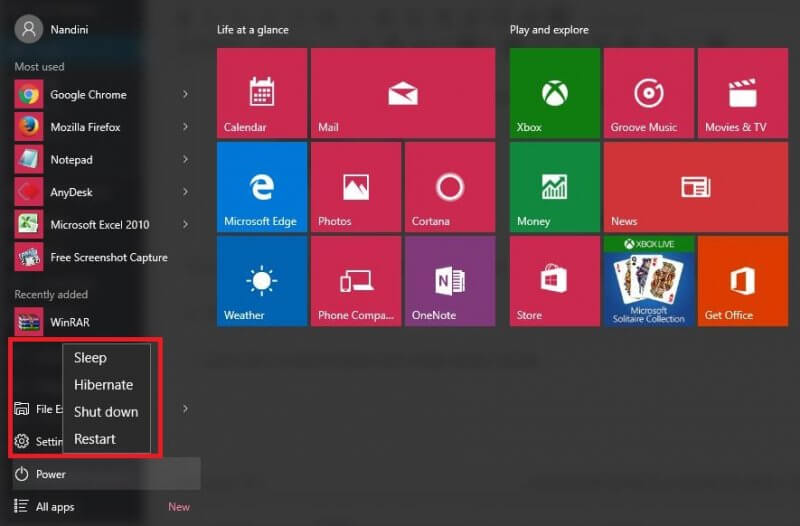Choose Restart in power menu

107,439
